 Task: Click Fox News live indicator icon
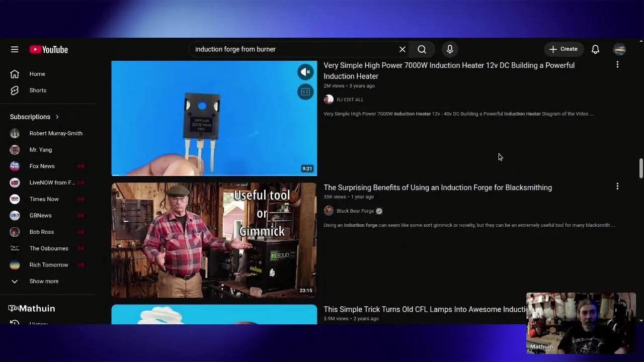tap(80, 166)
